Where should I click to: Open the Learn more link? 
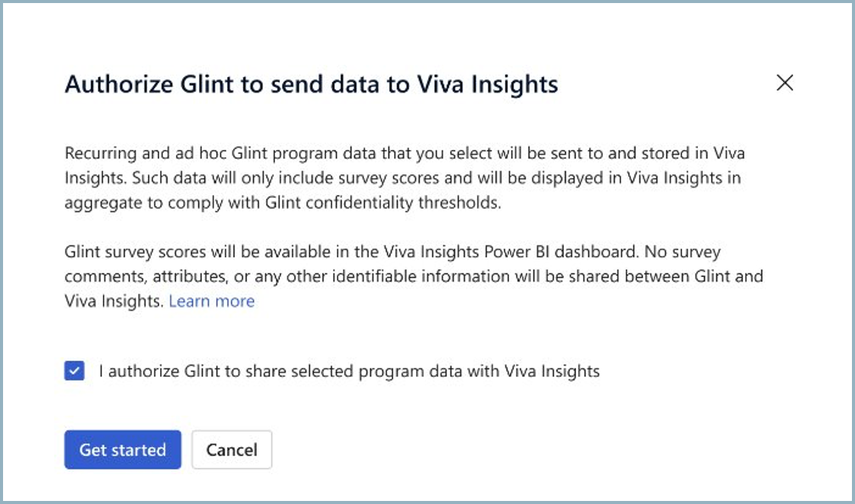click(212, 301)
